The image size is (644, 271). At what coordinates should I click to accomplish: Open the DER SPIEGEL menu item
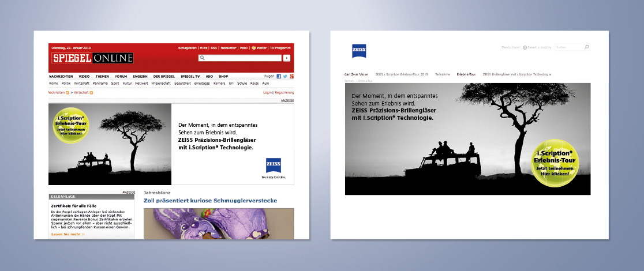point(164,76)
